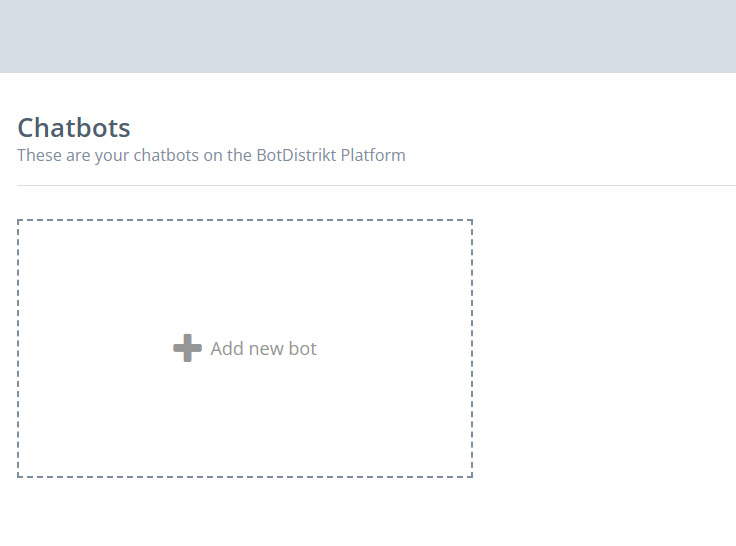Click the left dashed border of the bot card
This screenshot has width=736, height=546.
[x=18, y=348]
